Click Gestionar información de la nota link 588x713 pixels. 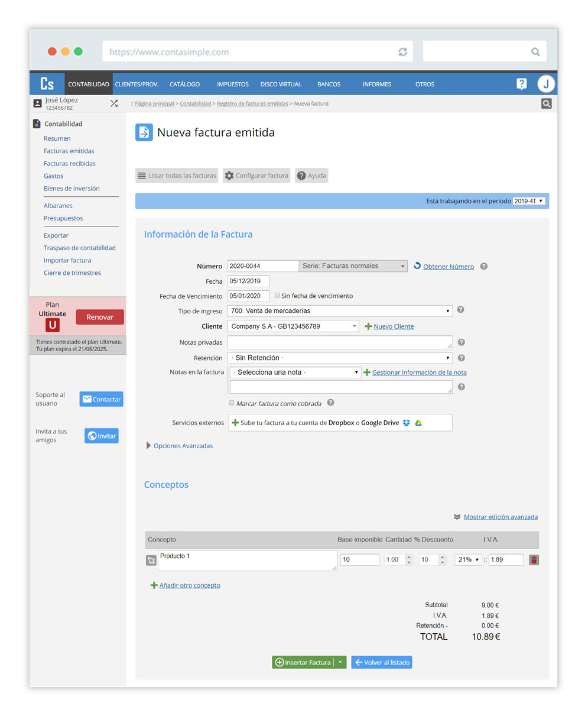(419, 372)
